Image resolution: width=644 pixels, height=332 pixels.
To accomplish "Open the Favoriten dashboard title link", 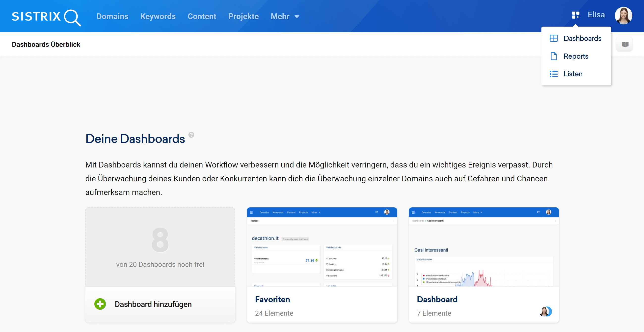I will click(272, 299).
